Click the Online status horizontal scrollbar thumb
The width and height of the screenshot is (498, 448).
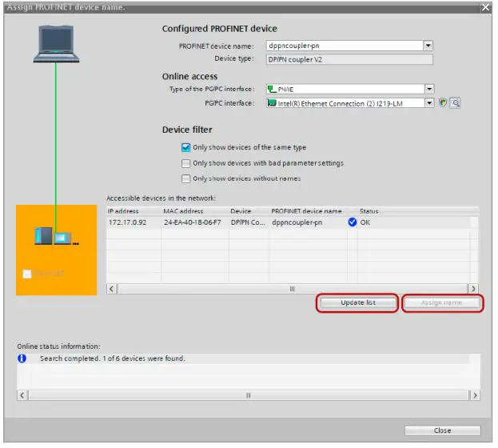[249, 395]
